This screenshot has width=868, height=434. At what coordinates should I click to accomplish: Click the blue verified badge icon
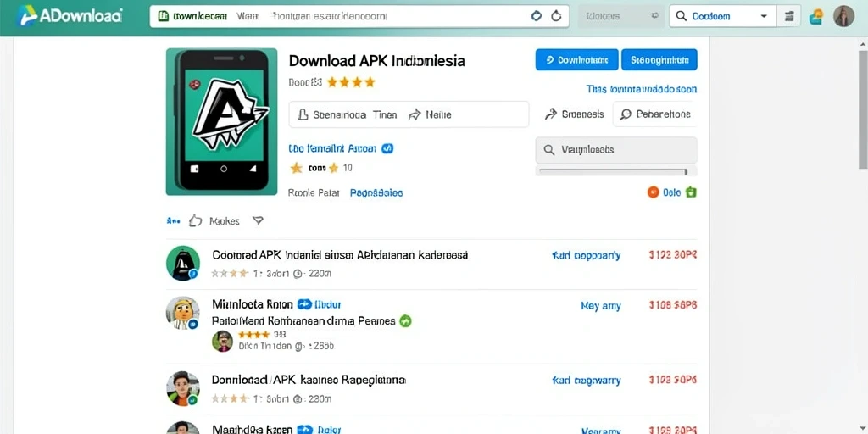387,148
